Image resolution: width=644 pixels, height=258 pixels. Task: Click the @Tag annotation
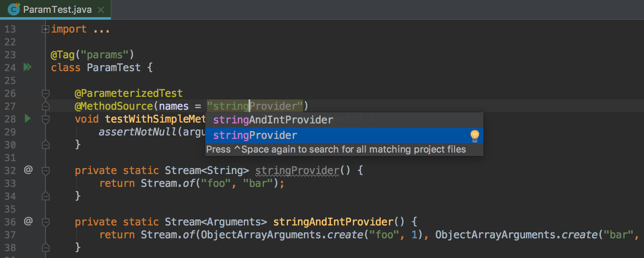63,55
